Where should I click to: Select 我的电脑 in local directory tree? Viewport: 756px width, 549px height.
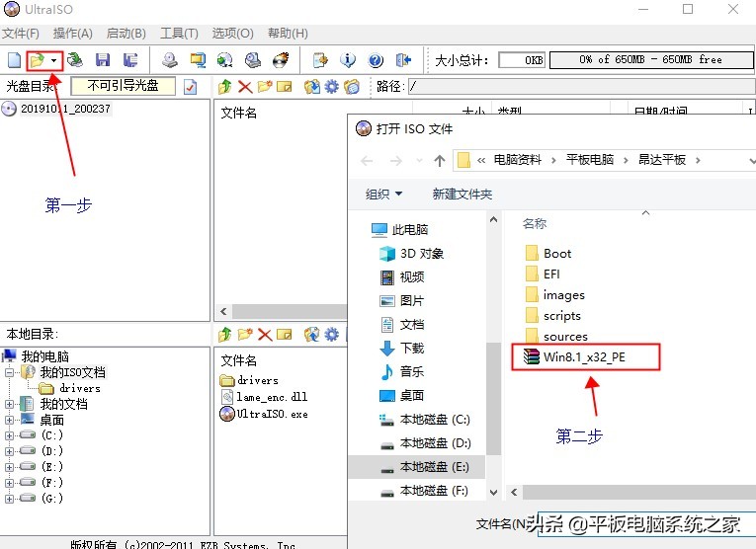point(44,356)
